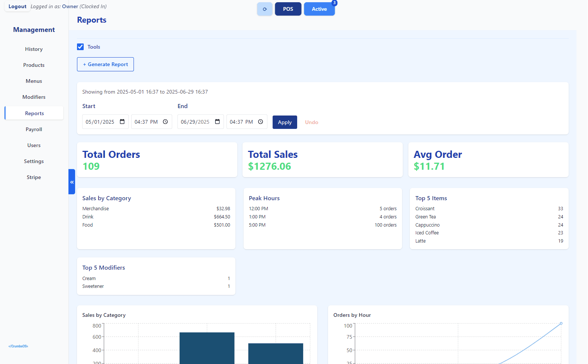Switch to the POS view
Screen dimensions: 588x364
point(288,9)
